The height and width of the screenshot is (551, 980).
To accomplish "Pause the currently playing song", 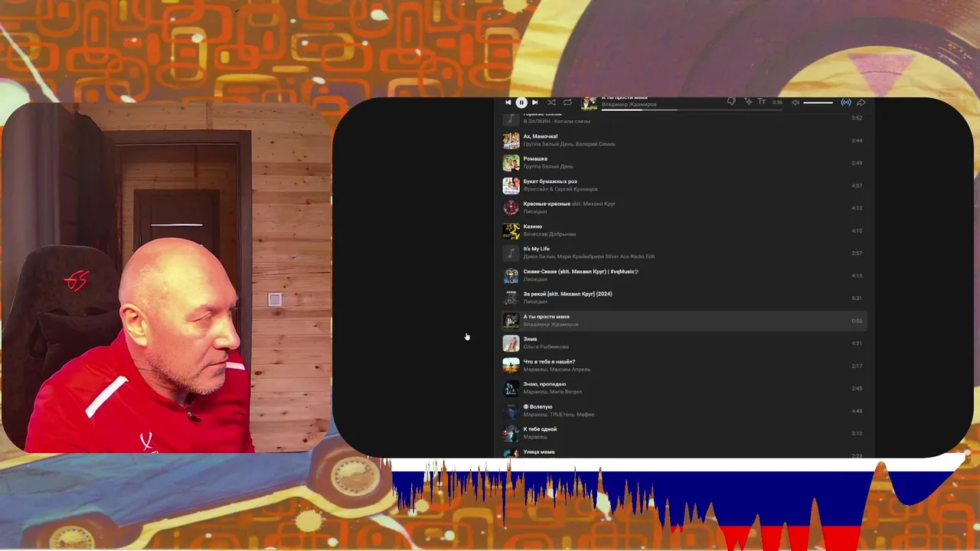I will click(521, 103).
